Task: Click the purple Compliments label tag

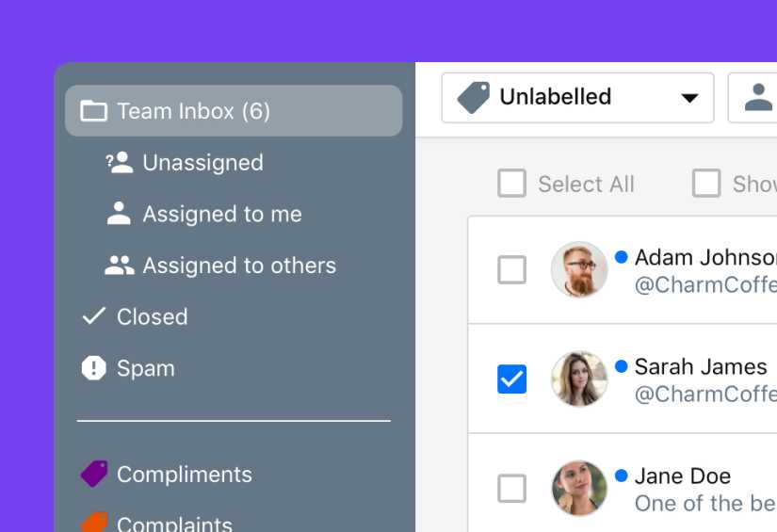Action: [93, 474]
